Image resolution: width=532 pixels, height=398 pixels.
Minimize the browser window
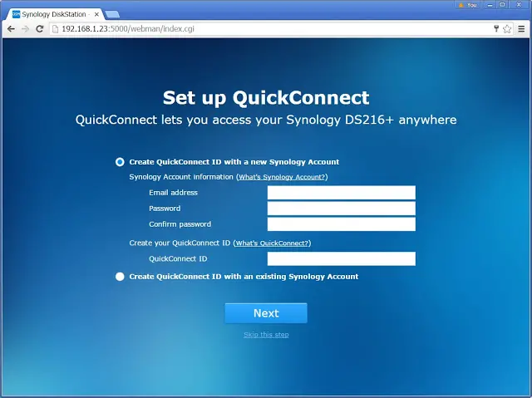pyautogui.click(x=490, y=5)
